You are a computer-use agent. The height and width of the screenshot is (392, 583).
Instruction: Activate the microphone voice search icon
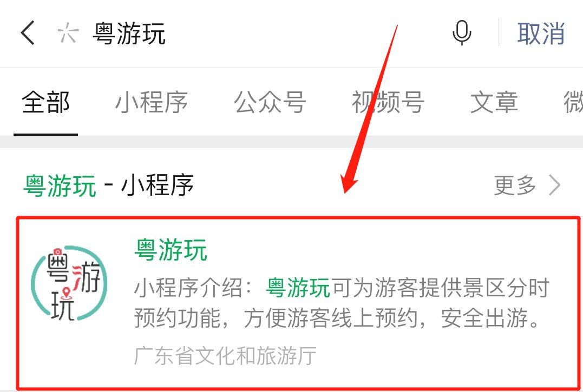(462, 32)
